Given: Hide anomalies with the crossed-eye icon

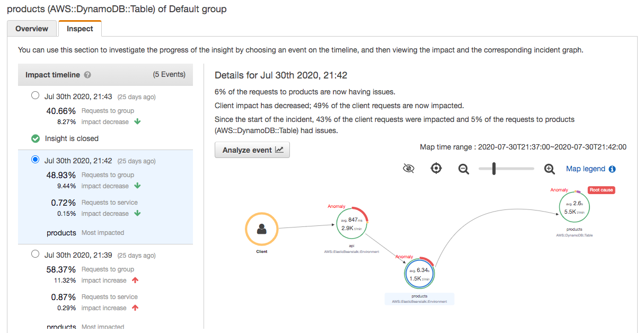Looking at the screenshot, I should 409,168.
